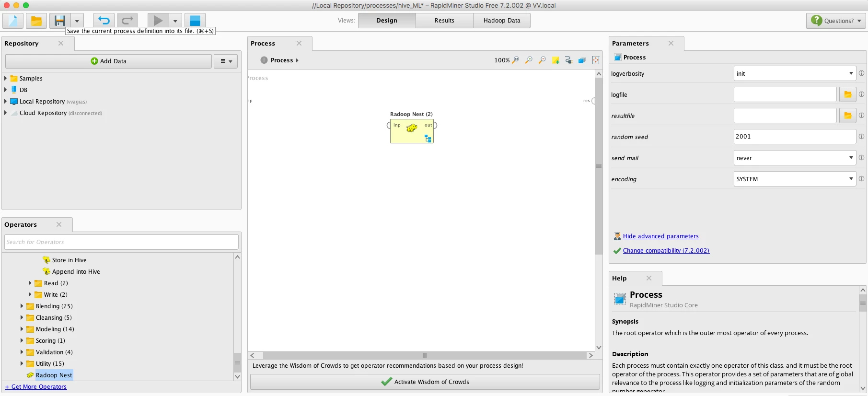
Task: Browse for a logfile with its folder icon
Action: (847, 94)
